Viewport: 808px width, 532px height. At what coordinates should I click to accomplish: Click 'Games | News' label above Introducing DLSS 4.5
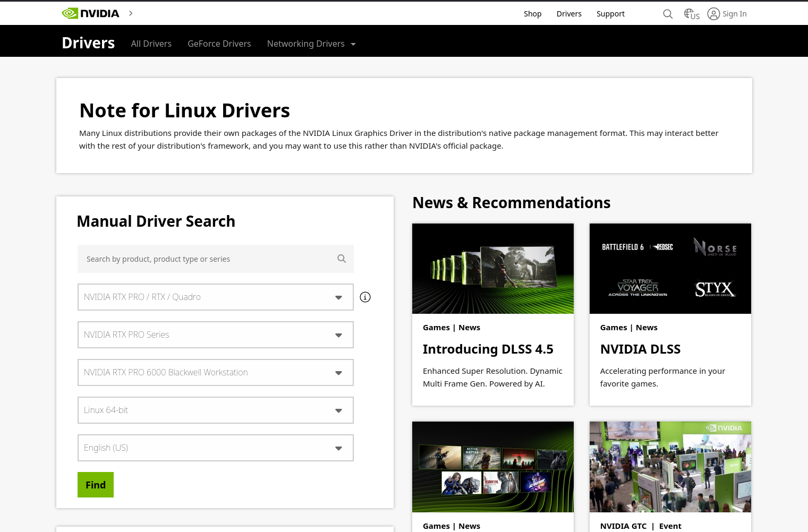coord(452,328)
